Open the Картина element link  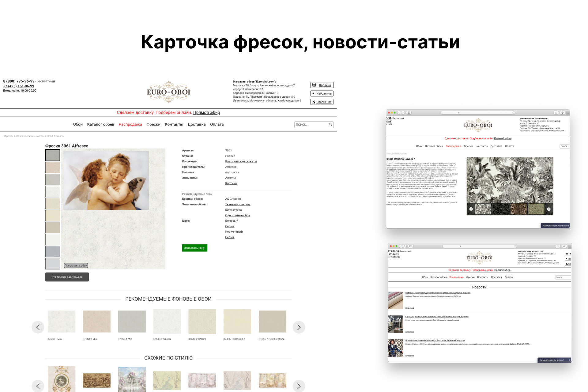tap(231, 183)
